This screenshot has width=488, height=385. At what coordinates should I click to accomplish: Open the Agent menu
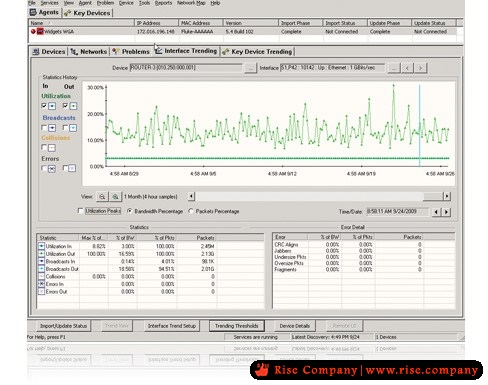85,3
